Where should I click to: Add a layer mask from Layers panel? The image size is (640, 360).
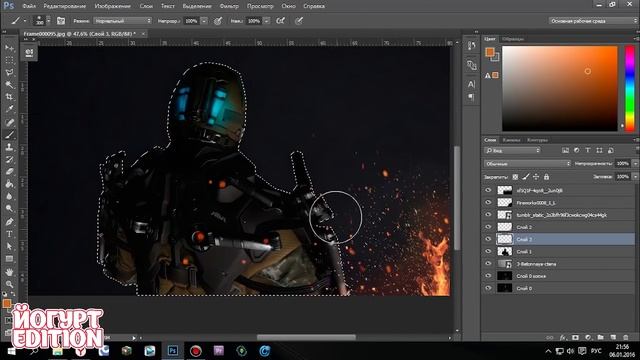coord(575,338)
